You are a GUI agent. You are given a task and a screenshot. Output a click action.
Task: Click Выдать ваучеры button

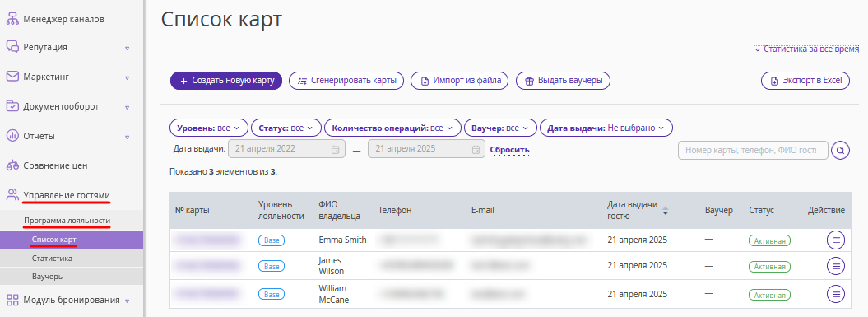tap(563, 81)
